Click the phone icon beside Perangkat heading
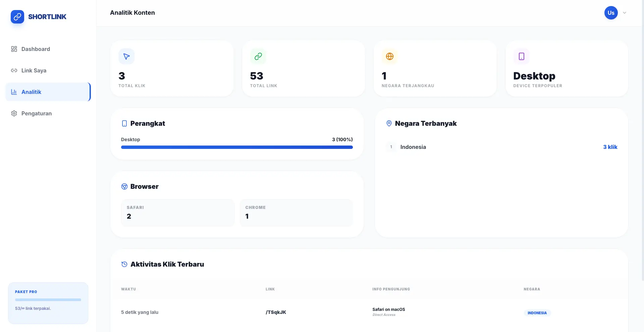The height and width of the screenshot is (332, 644). click(124, 123)
